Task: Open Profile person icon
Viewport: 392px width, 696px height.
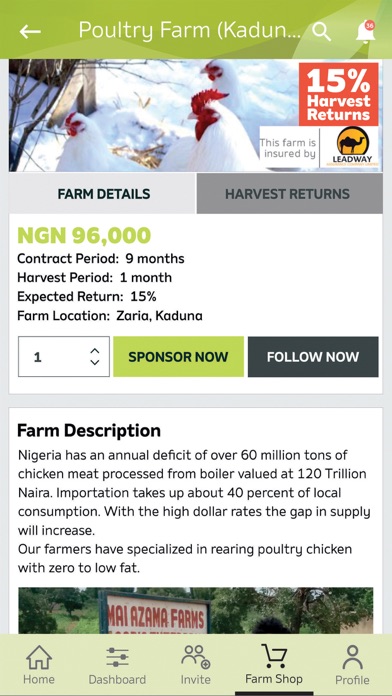Action: (352, 657)
